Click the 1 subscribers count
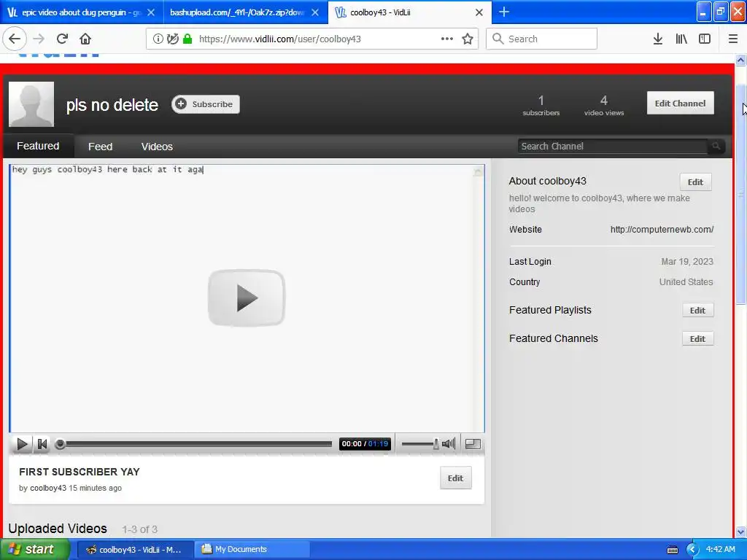The image size is (747, 560). [541, 105]
